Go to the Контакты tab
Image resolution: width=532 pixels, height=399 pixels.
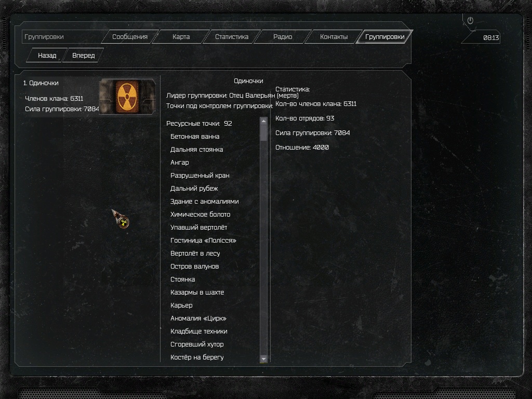point(334,37)
